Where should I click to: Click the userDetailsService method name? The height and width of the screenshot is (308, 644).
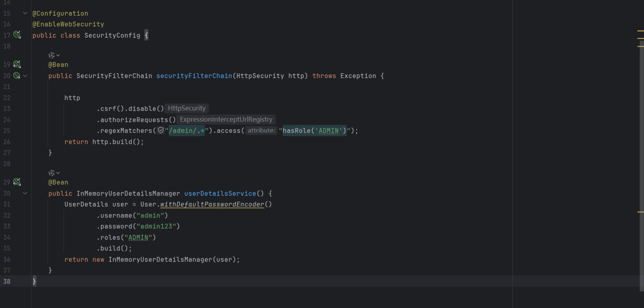(220, 193)
